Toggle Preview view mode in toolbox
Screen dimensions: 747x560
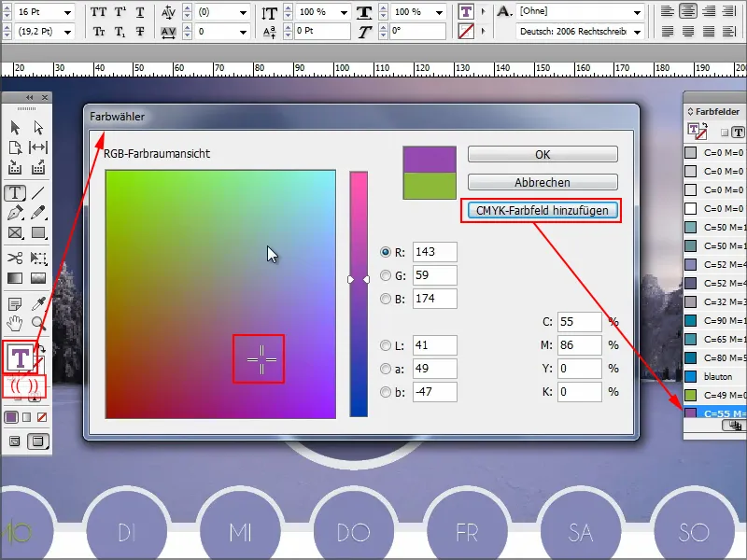tap(37, 441)
